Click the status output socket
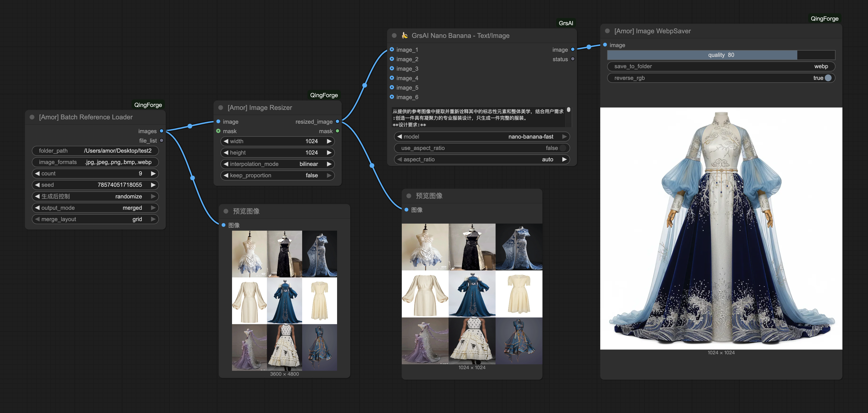The width and height of the screenshot is (868, 413). coord(573,59)
